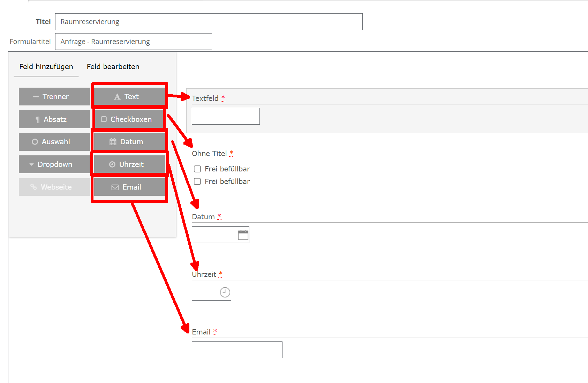
Task: Tick the first Frei befüllbar checkbox
Action: tap(197, 169)
